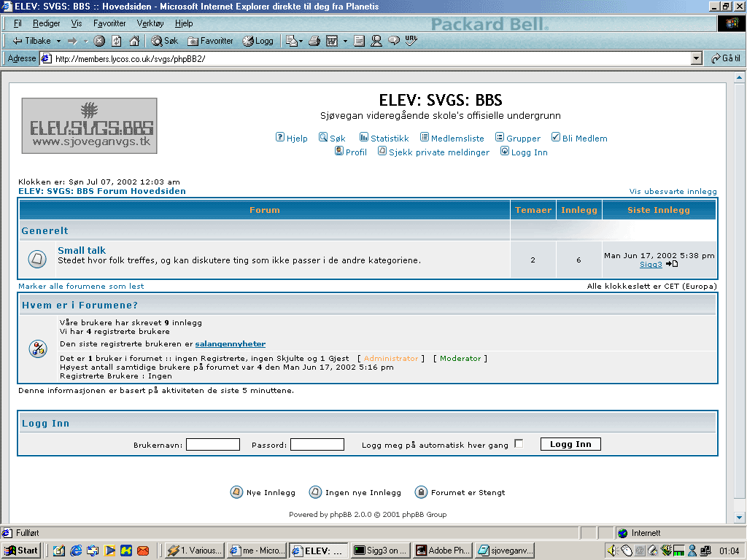The image size is (747, 560).
Task: Expand the Tilbake back history dropdown
Action: click(x=58, y=41)
